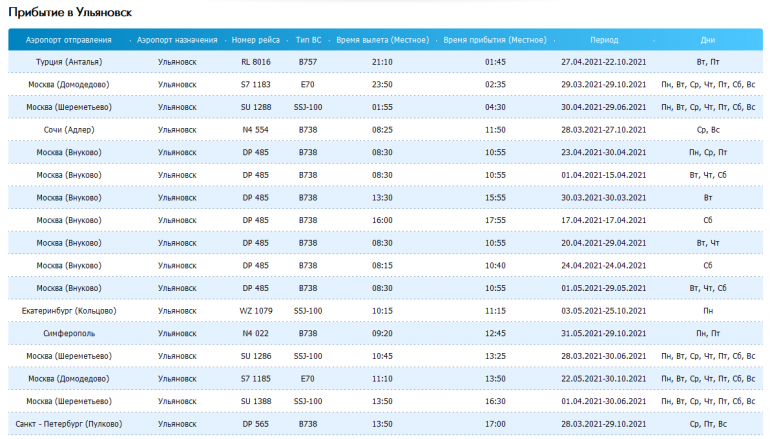Sort by the Период column header
This screenshot has height=439, width=770.
point(604,40)
